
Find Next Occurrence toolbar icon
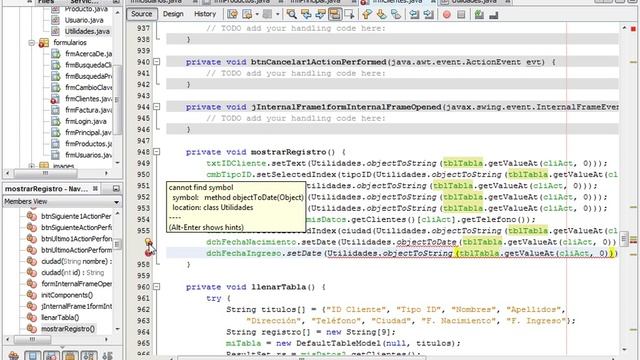(x=320, y=15)
